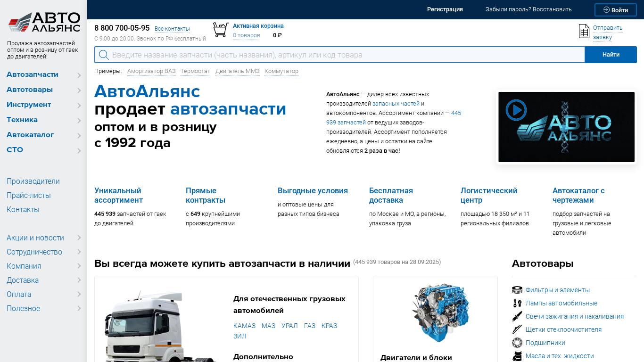Click the spark plug icon beside Свечи зажигания

pyautogui.click(x=517, y=316)
